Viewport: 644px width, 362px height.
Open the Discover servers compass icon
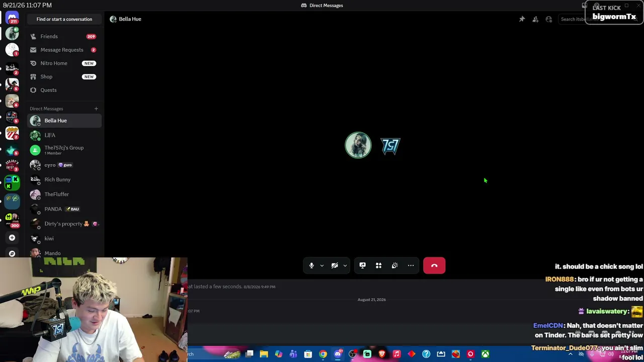(x=12, y=253)
